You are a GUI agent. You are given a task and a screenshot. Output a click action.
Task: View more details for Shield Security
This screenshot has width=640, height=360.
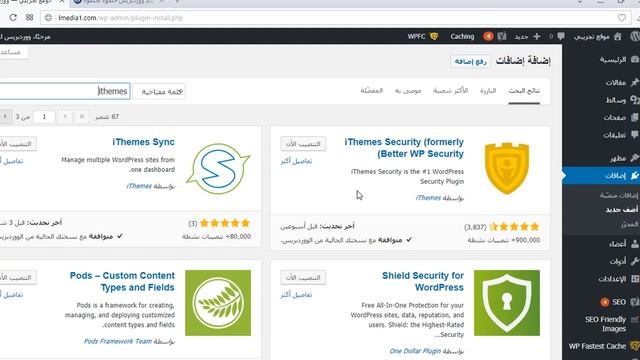(x=296, y=295)
